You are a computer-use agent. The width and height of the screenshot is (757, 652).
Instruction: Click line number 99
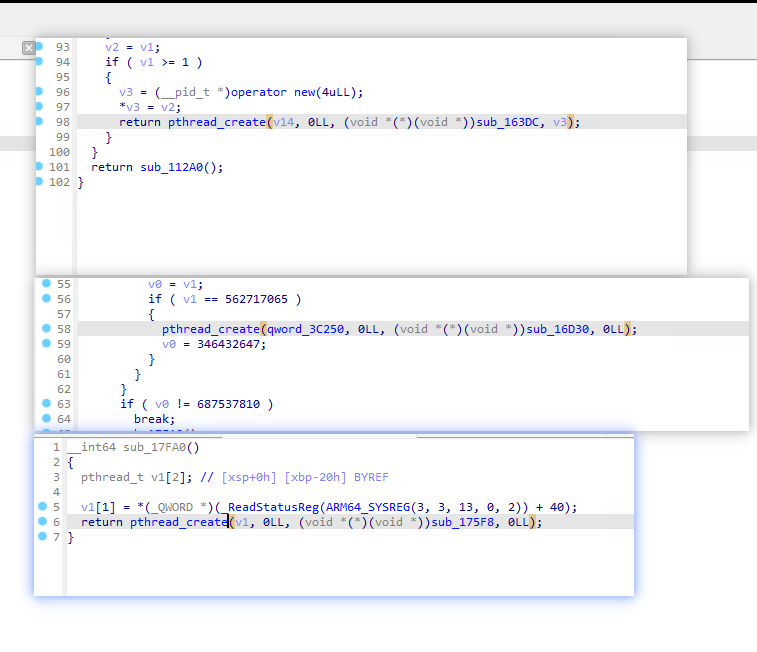coord(63,137)
